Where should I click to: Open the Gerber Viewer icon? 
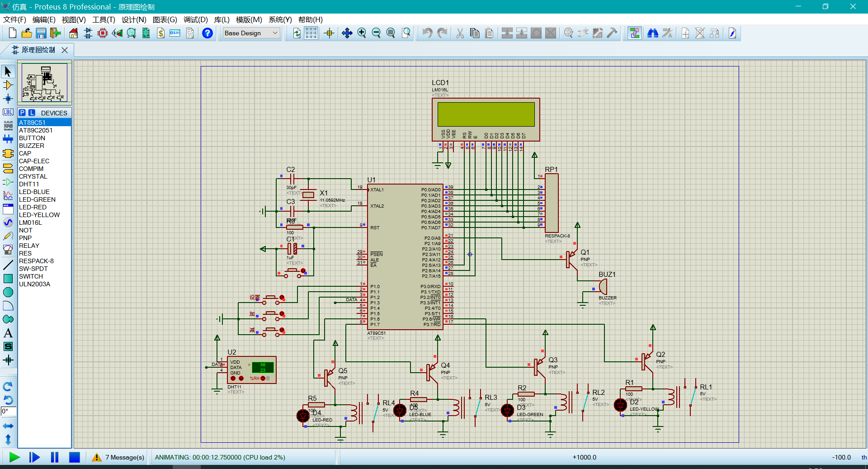click(132, 33)
